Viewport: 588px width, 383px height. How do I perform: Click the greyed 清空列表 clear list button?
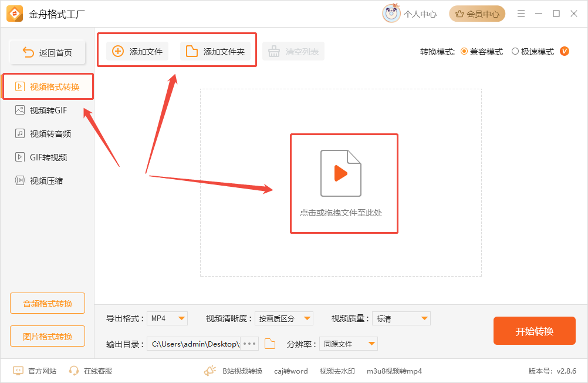coord(293,52)
